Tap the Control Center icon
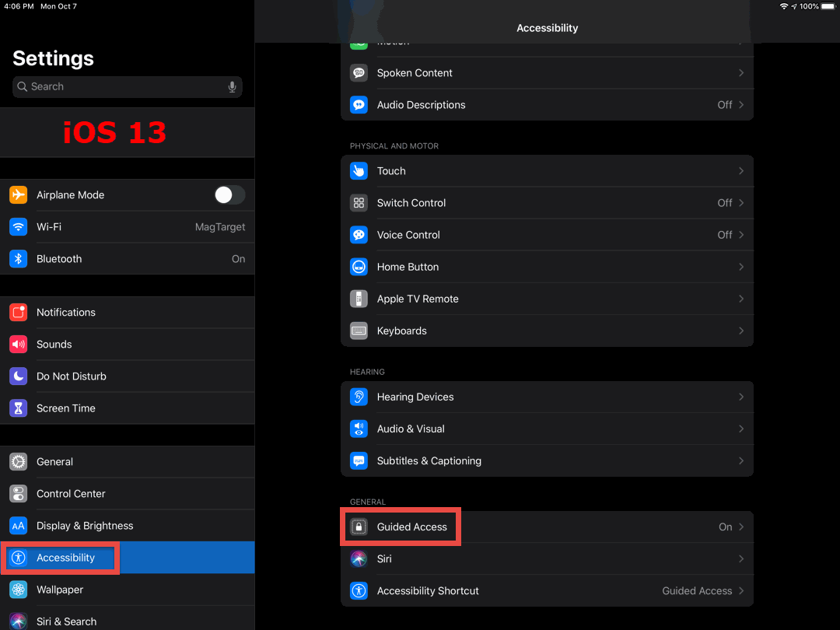This screenshot has height=630, width=840. click(18, 494)
